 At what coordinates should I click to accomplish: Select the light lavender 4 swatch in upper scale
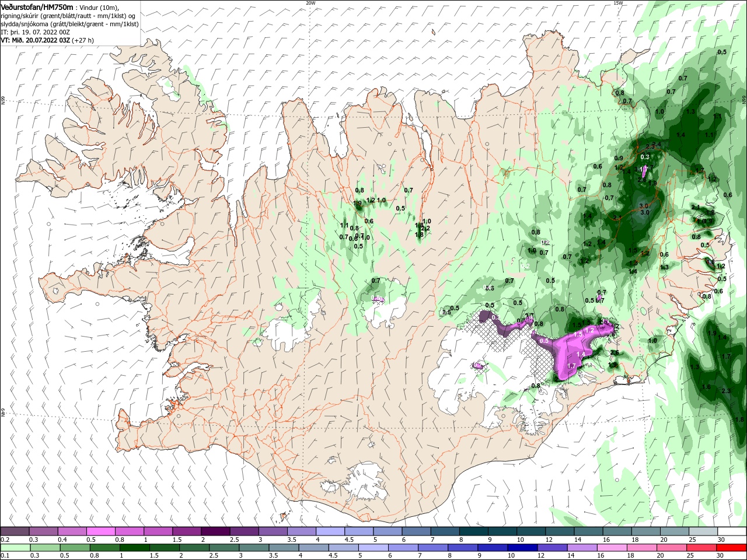pyautogui.click(x=330, y=531)
